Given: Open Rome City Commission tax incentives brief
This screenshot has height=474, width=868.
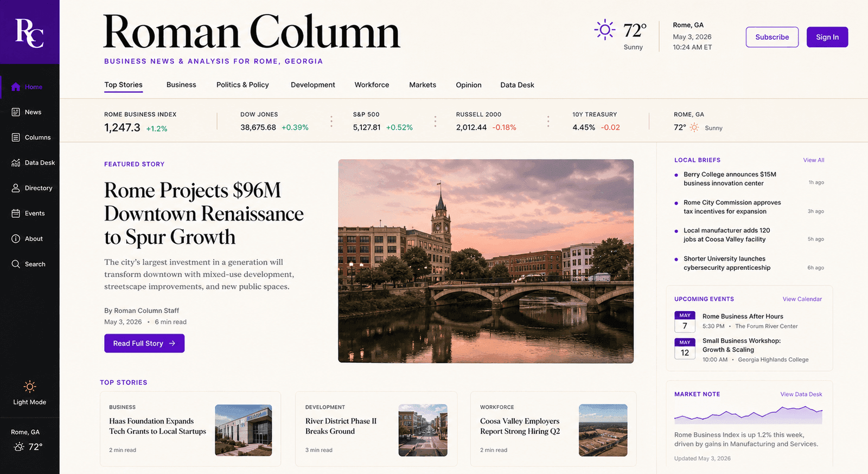Looking at the screenshot, I should (732, 207).
